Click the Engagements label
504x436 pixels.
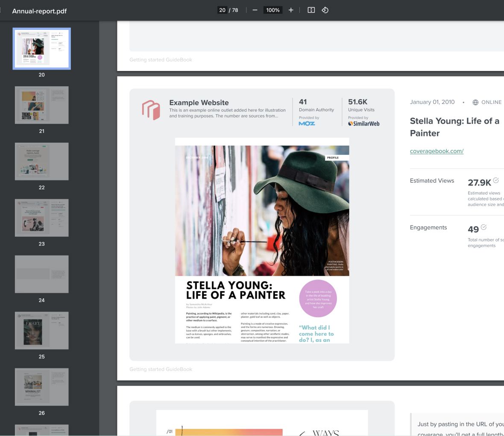pos(428,227)
